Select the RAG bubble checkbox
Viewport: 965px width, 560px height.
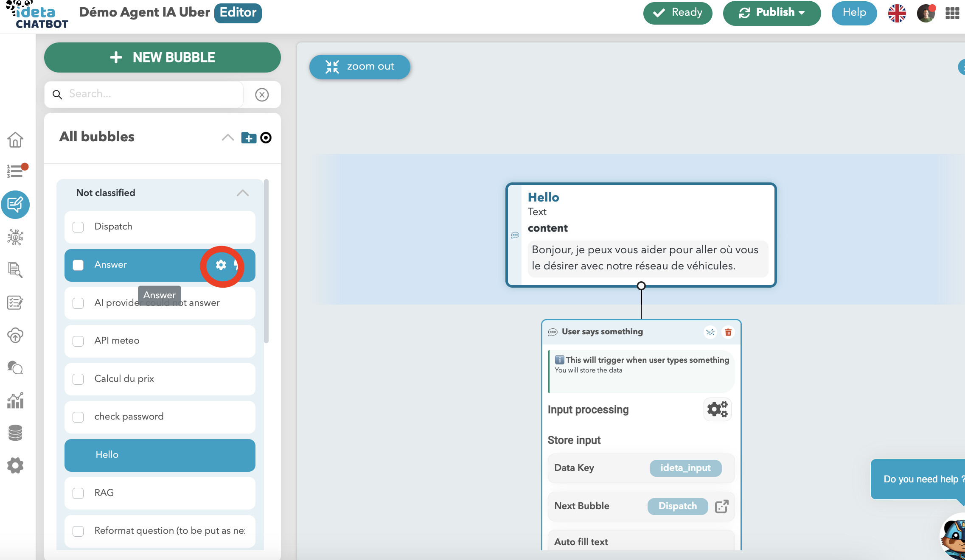(78, 493)
